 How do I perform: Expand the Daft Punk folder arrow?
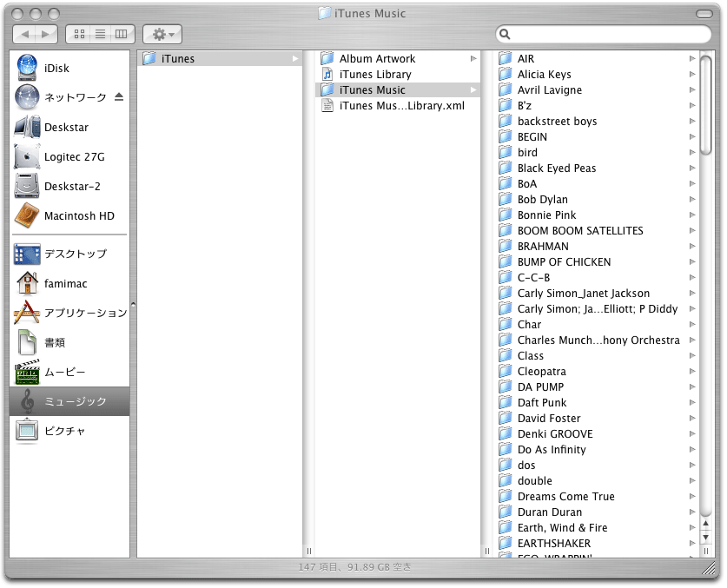click(x=692, y=402)
